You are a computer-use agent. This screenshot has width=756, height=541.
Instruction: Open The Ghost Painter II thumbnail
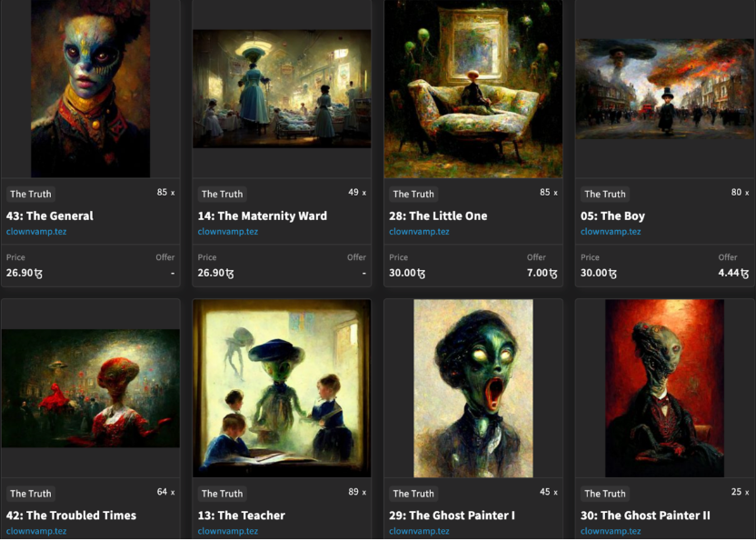[664, 388]
